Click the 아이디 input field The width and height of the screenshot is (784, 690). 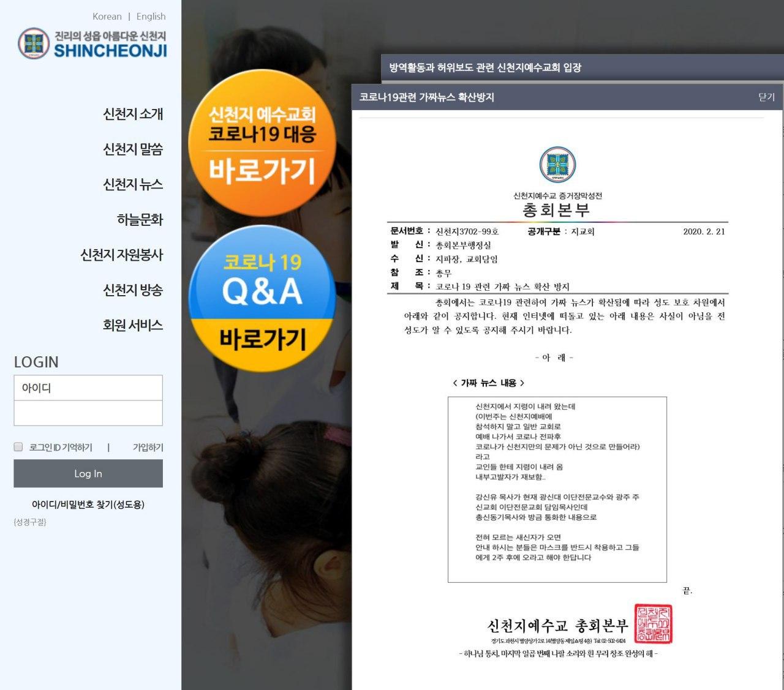click(x=88, y=388)
